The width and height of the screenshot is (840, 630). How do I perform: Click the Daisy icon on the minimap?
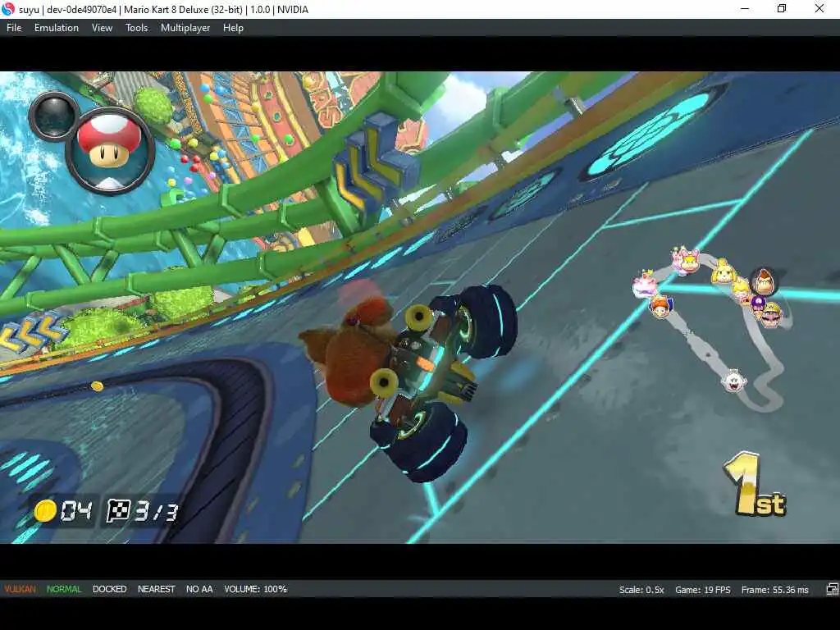[660, 307]
